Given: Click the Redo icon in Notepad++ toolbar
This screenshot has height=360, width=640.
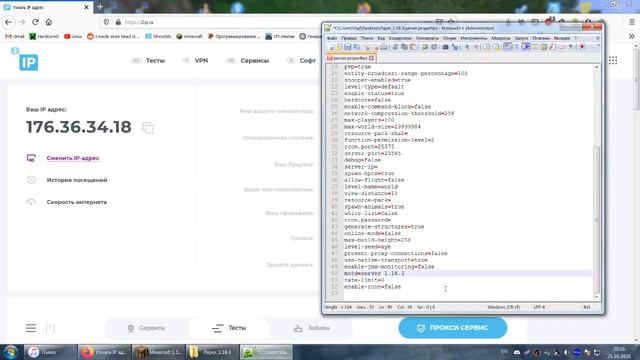Looking at the screenshot, I should pos(435,47).
